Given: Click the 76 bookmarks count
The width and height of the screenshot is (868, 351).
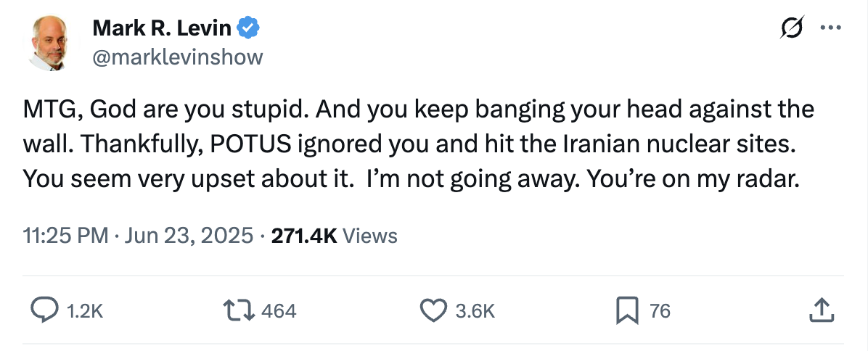Looking at the screenshot, I should [x=659, y=312].
